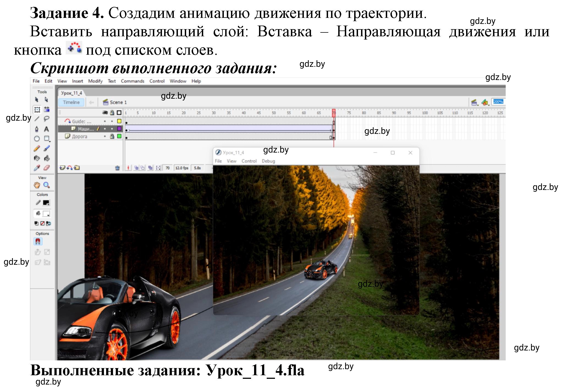Toggle the Timeline button

coord(71,102)
